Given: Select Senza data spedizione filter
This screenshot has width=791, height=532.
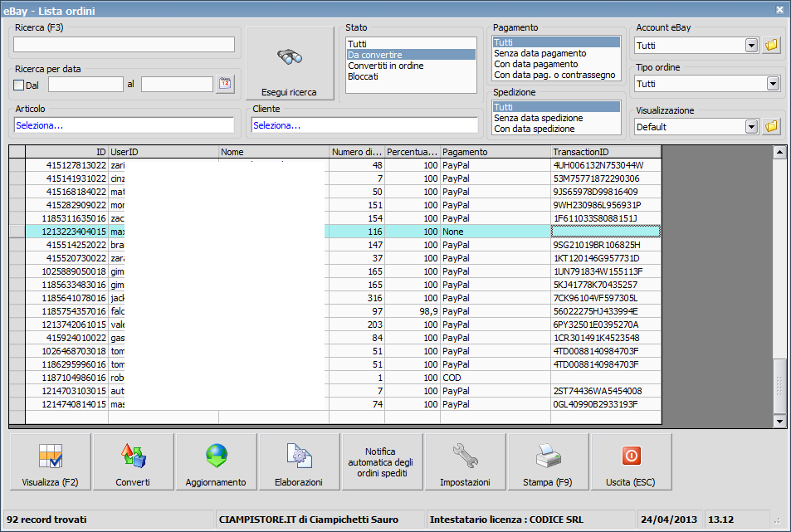Looking at the screenshot, I should (556, 118).
